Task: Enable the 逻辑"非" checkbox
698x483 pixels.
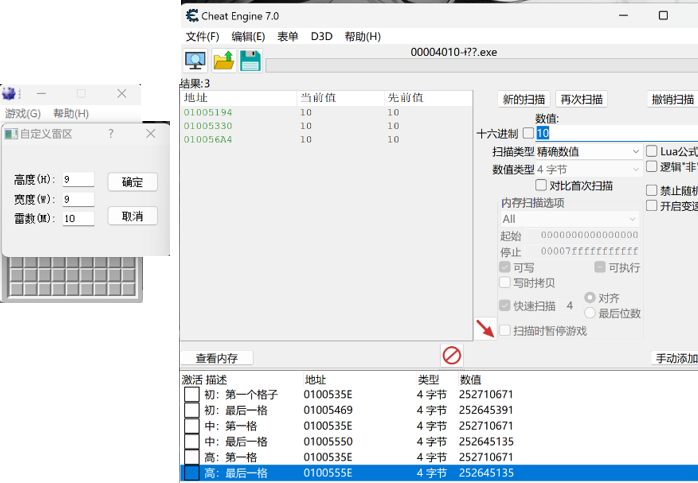Action: click(652, 167)
